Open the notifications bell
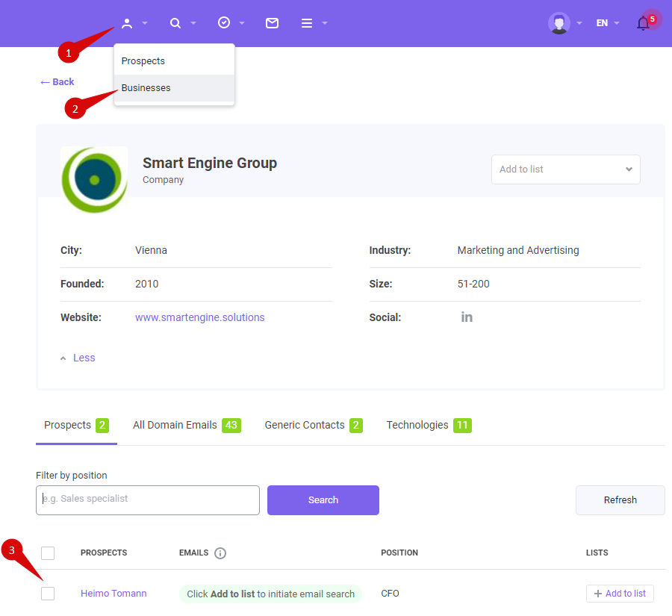The image size is (672, 616). [643, 23]
